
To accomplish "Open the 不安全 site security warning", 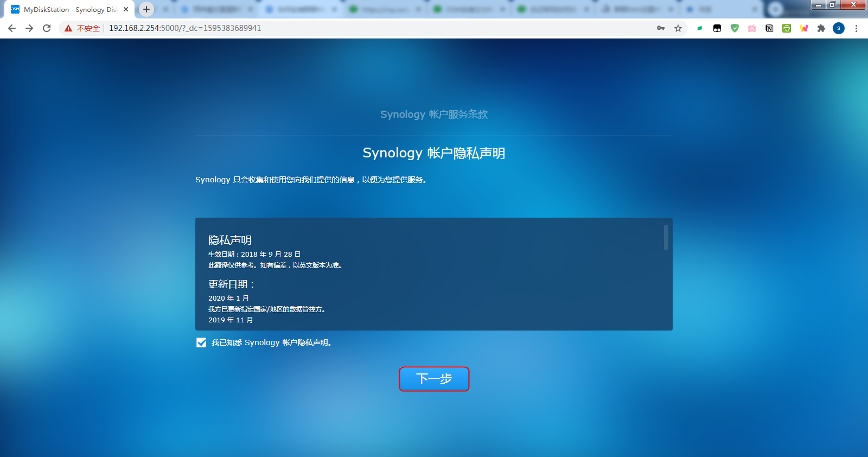I will tap(82, 28).
